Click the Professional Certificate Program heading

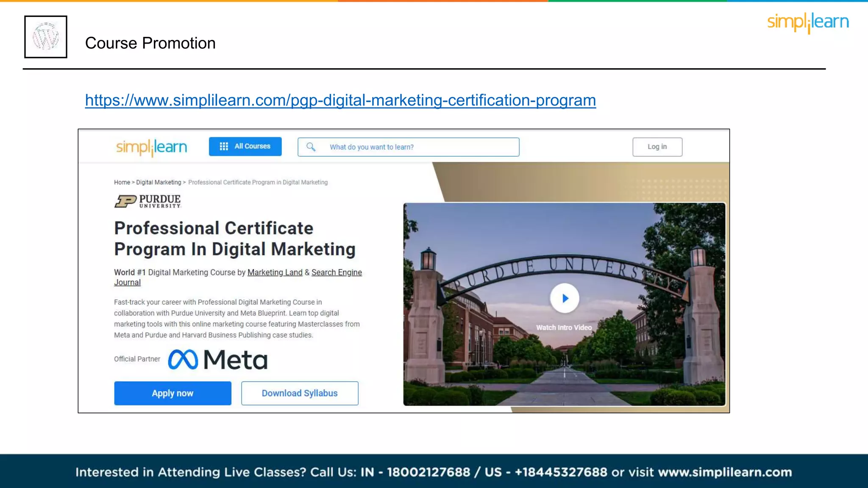point(235,238)
